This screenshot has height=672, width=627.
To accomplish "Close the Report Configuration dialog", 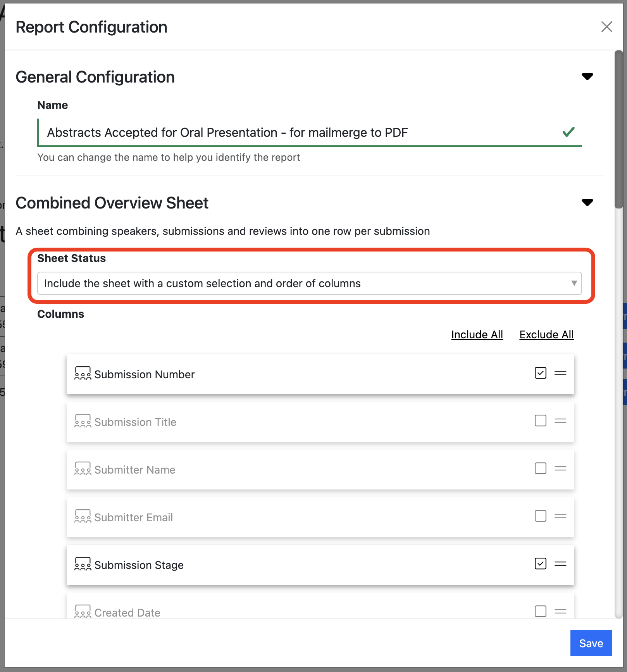I will point(606,27).
